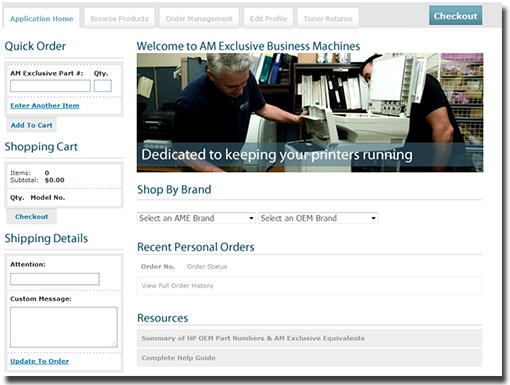Open the Edit Profile tab
Screen dimensions: 510x385
pyautogui.click(x=268, y=19)
